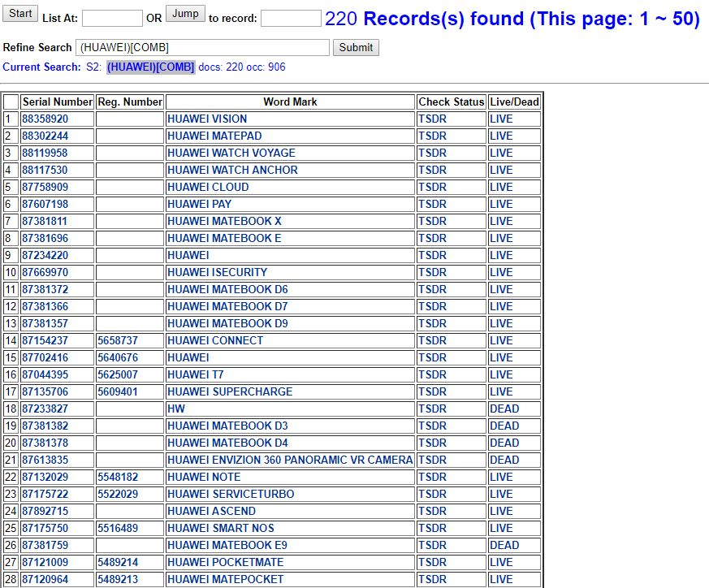Open serial number 87613835
The height and width of the screenshot is (588, 709).
click(45, 460)
